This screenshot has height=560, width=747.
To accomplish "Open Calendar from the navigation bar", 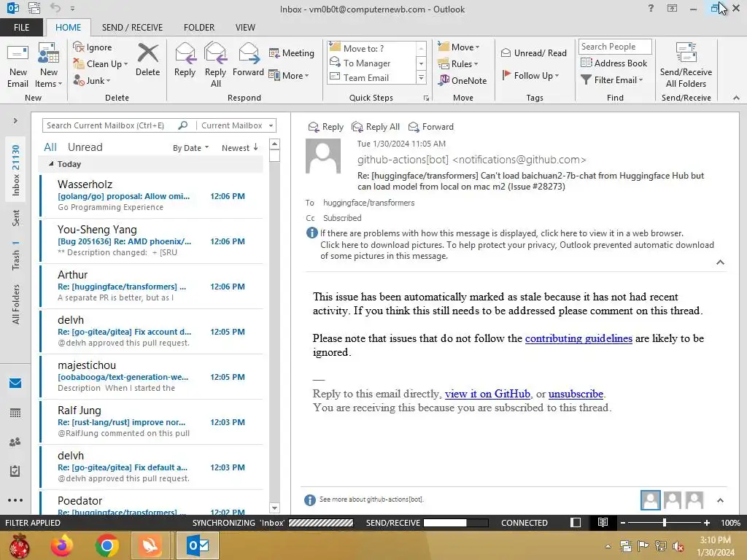I will 15,413.
